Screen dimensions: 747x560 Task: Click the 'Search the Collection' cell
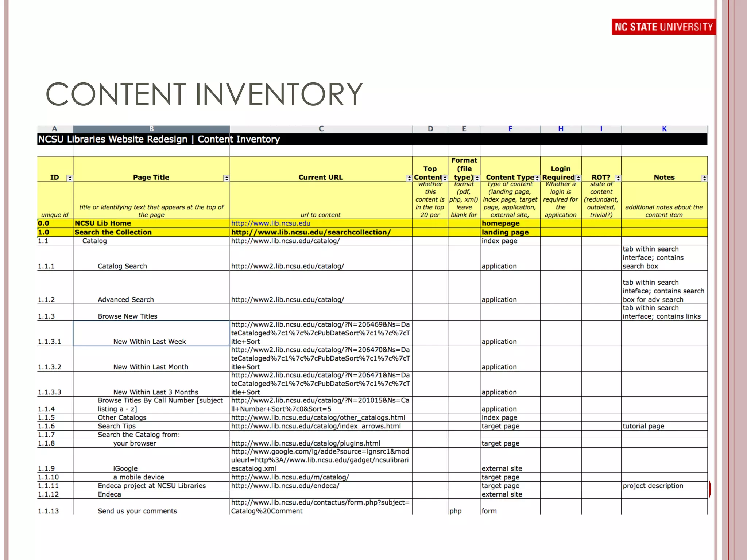click(x=151, y=232)
